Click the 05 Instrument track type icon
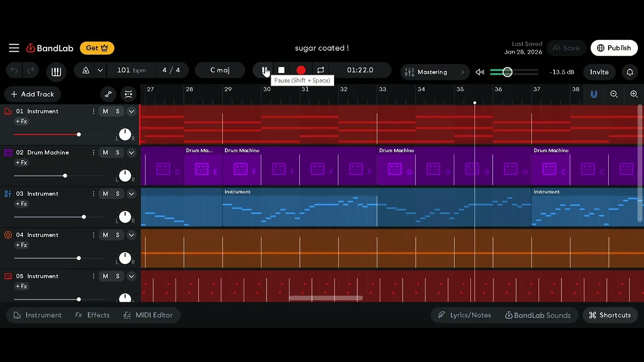Viewport: 644px width, 362px height. coord(8,276)
